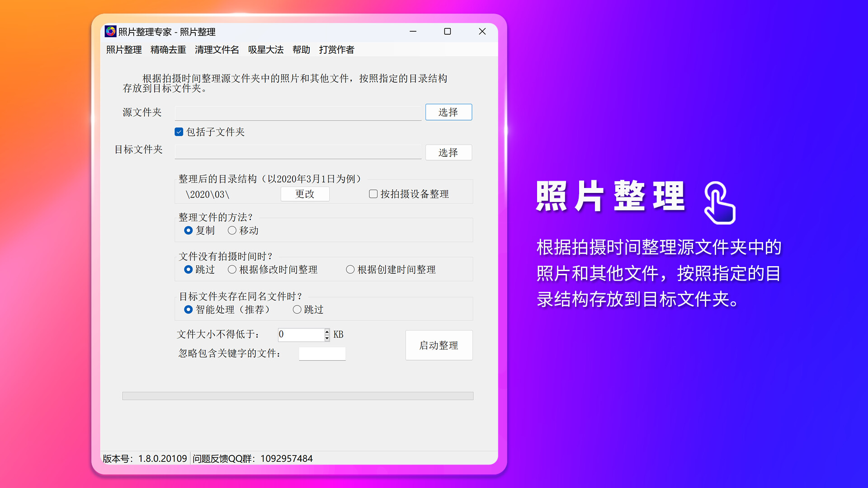Click the 目标文件夹 path text field
The width and height of the screenshot is (868, 488).
298,152
